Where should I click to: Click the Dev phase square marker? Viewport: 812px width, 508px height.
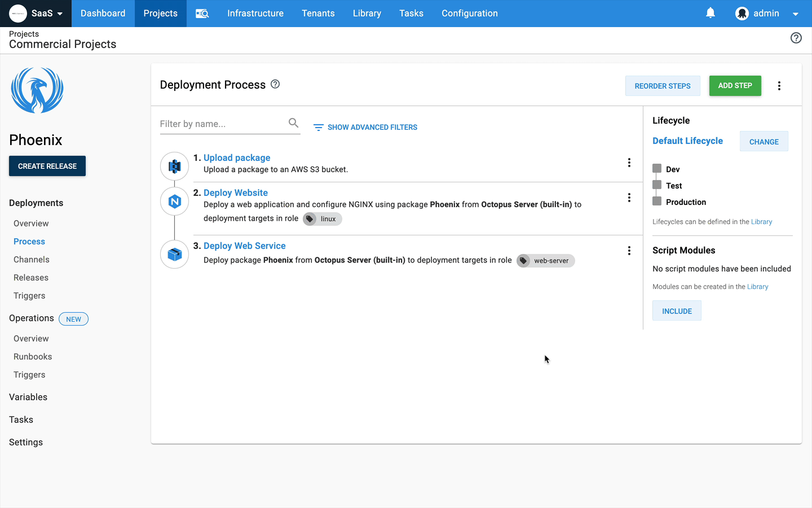click(x=657, y=168)
